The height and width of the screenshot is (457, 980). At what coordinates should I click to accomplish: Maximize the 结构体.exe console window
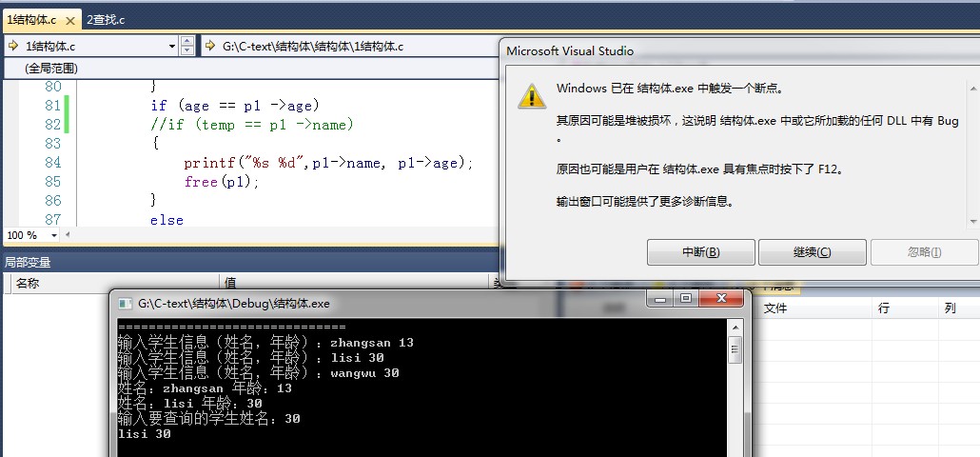(x=686, y=298)
